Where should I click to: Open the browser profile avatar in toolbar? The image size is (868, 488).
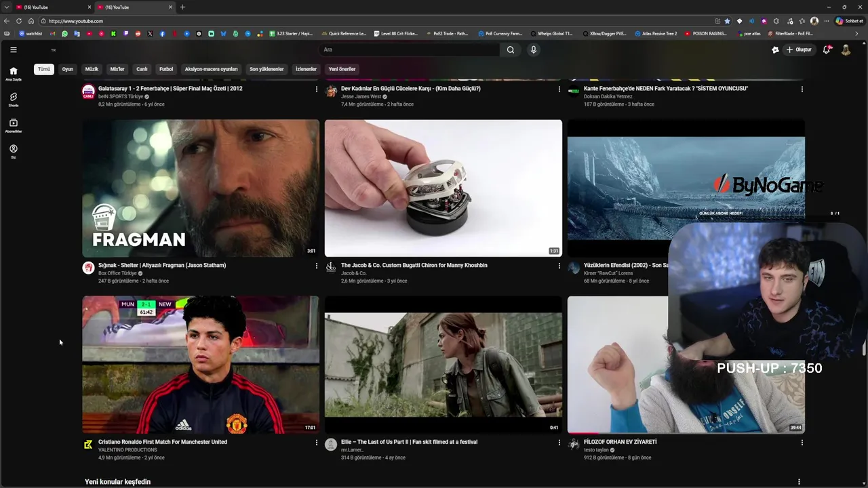click(814, 21)
